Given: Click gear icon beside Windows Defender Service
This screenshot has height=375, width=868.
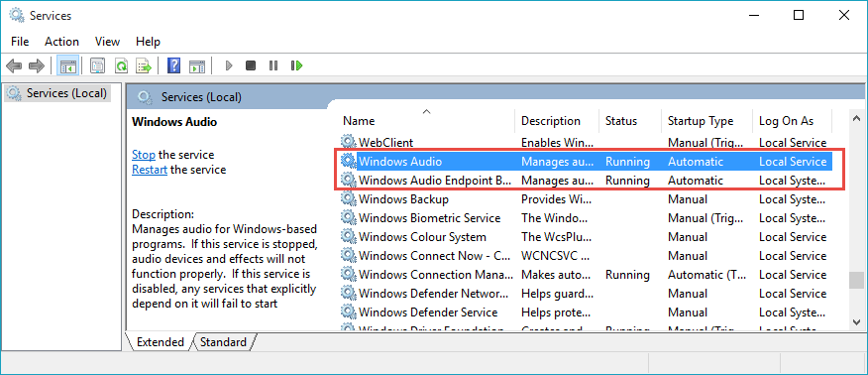Looking at the screenshot, I should pos(348,312).
